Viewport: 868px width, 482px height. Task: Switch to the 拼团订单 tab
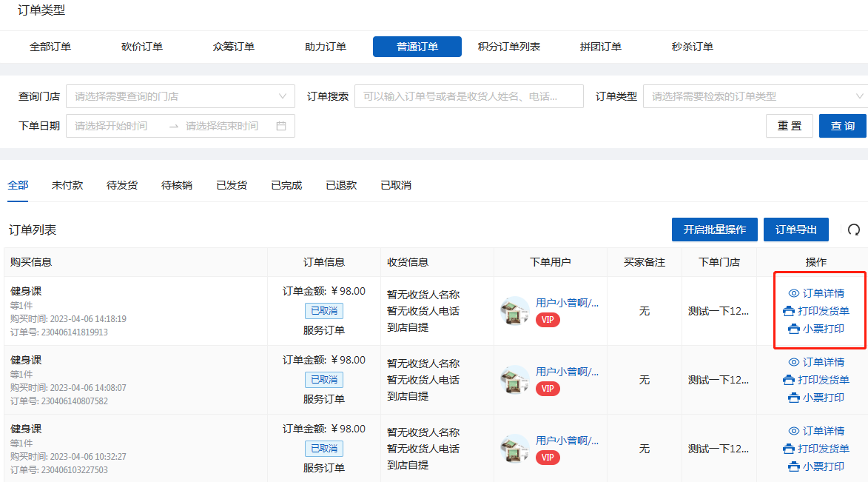pos(601,47)
